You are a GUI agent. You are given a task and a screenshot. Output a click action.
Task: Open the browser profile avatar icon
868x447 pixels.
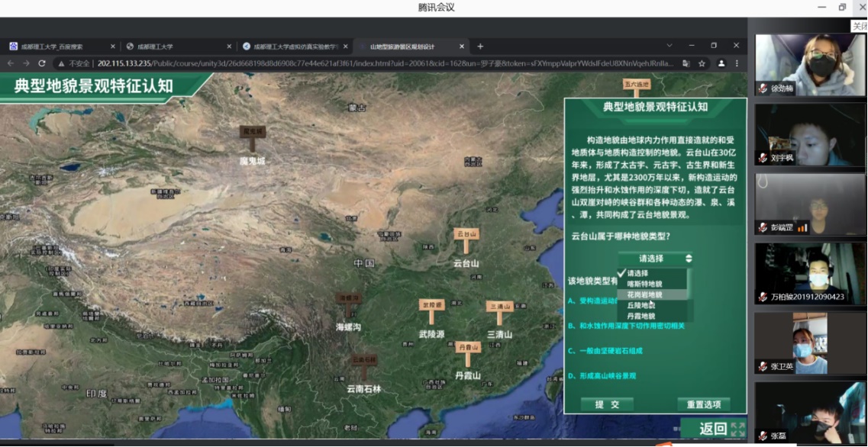(721, 63)
